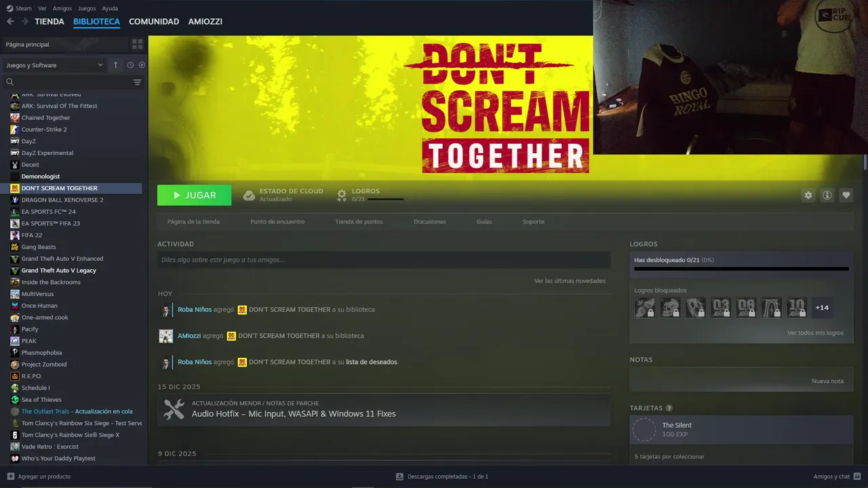Click the add product plus icon

point(10,476)
